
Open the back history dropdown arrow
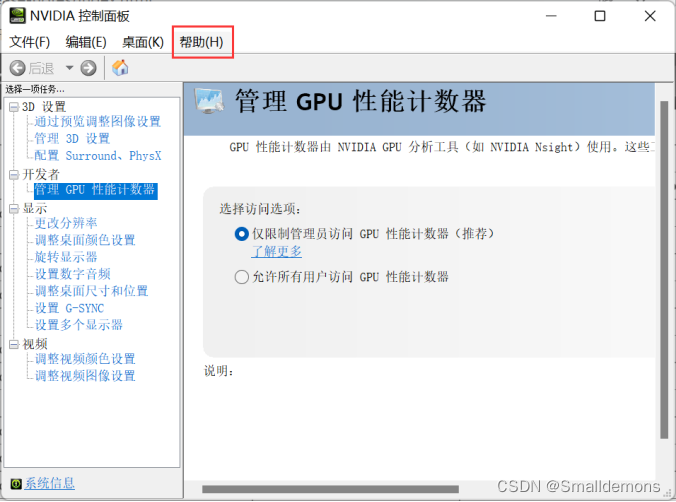(x=69, y=68)
